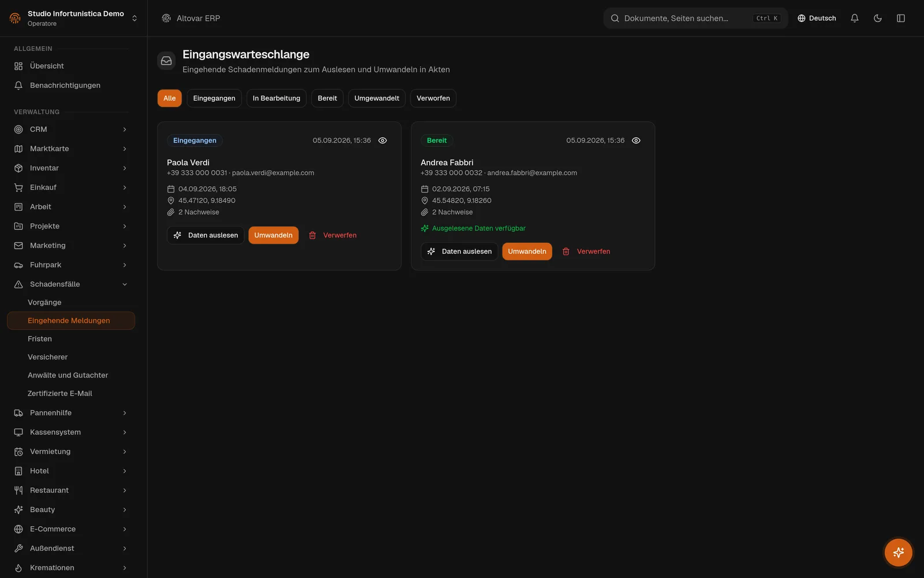Click the Arbeit icon in sidebar

[x=18, y=207]
